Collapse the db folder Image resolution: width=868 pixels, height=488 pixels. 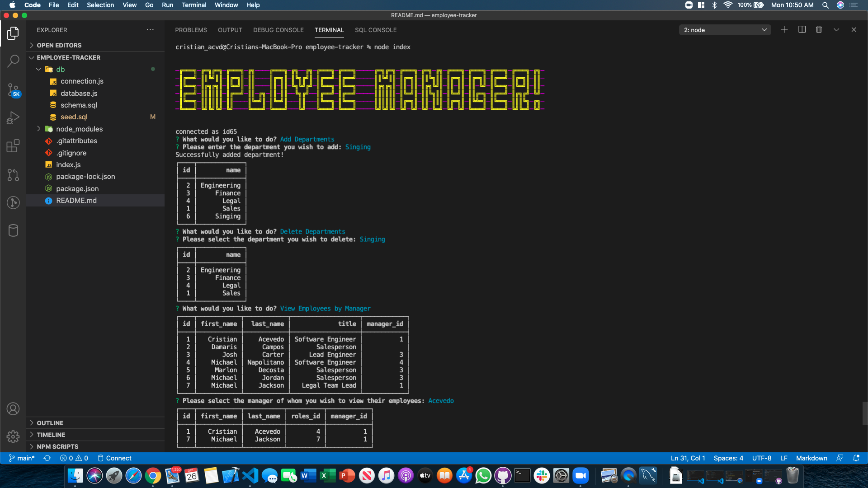point(96,69)
